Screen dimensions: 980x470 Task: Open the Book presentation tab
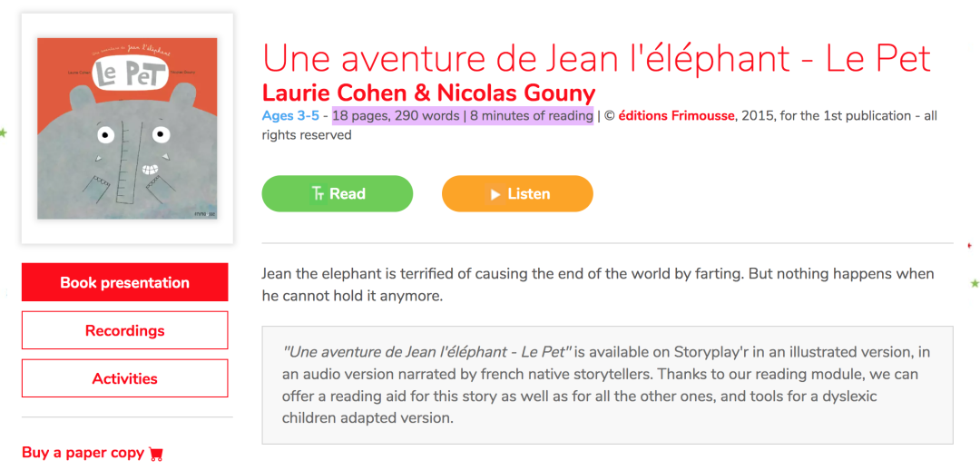coord(125,282)
